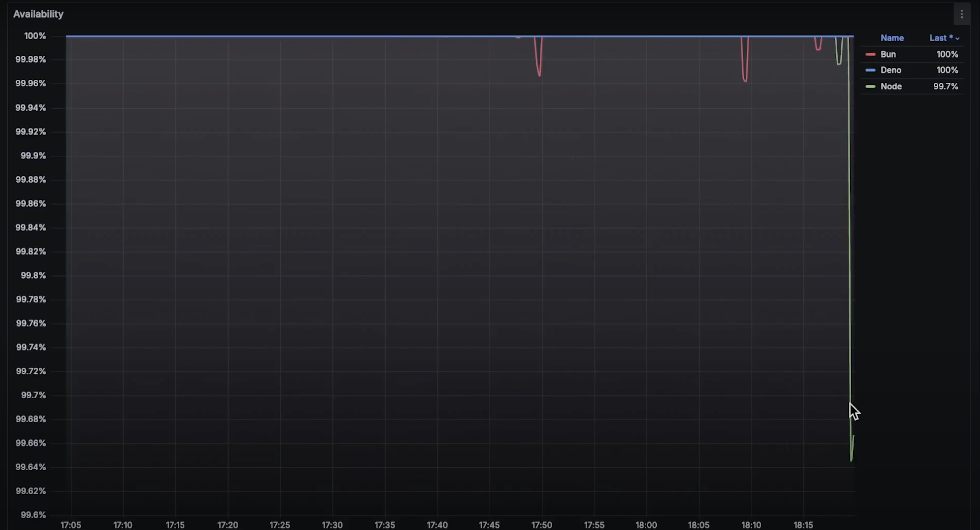Screen dimensions: 980x530
Task: Sort the legend by the Name header
Action: point(892,38)
